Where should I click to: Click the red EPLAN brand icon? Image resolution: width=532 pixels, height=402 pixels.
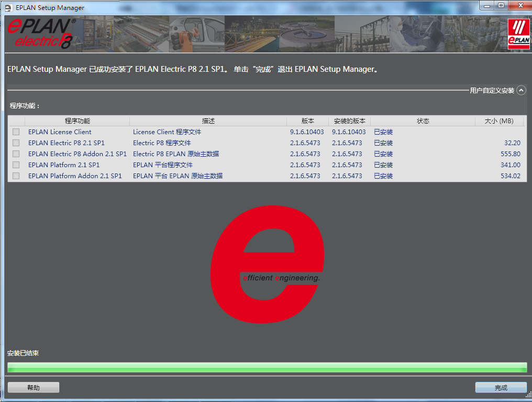518,34
